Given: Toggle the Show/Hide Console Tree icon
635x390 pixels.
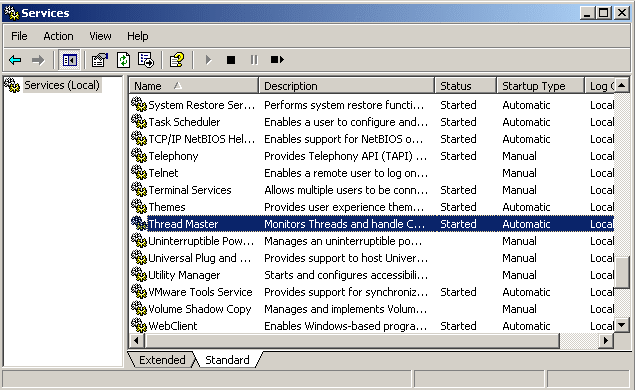Looking at the screenshot, I should pos(70,60).
